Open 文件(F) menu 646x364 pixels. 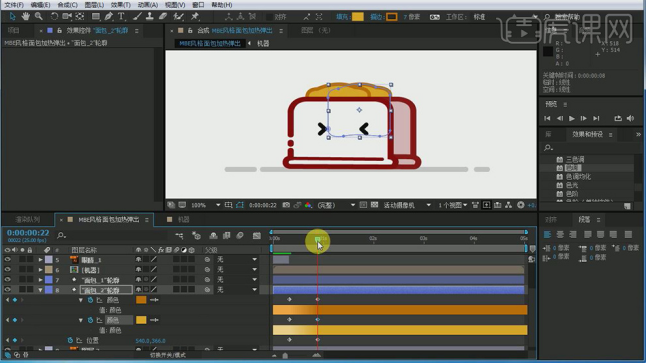tap(14, 5)
